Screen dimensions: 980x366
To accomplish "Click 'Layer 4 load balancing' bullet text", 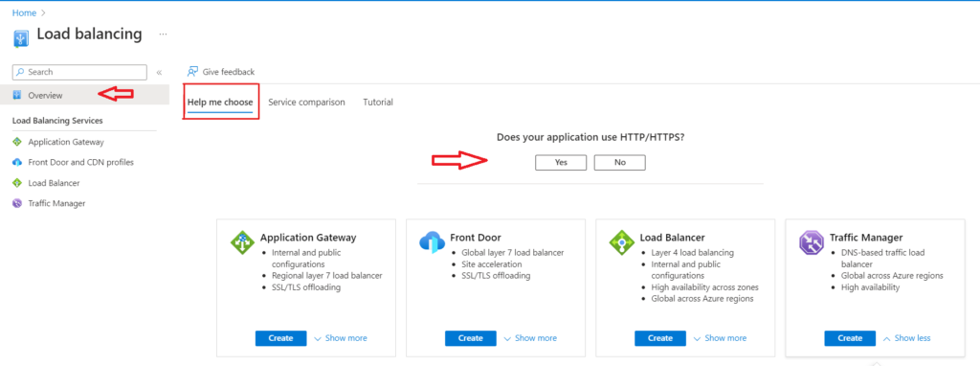I will 693,253.
